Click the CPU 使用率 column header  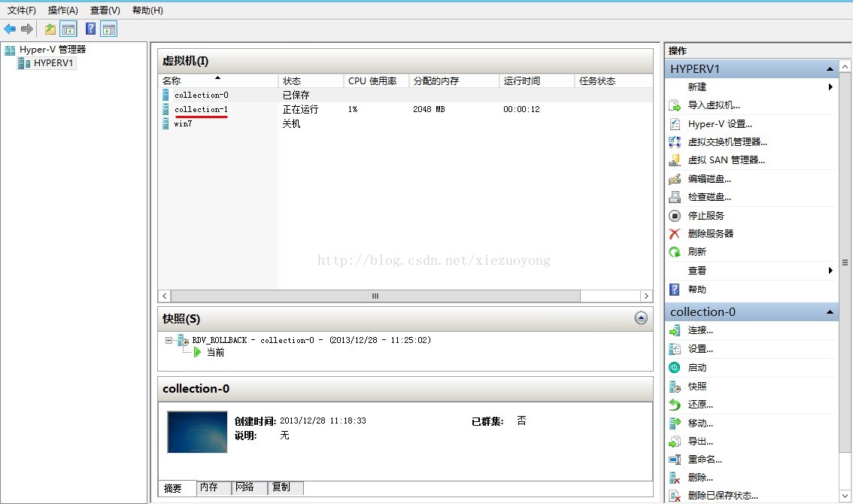pos(376,81)
